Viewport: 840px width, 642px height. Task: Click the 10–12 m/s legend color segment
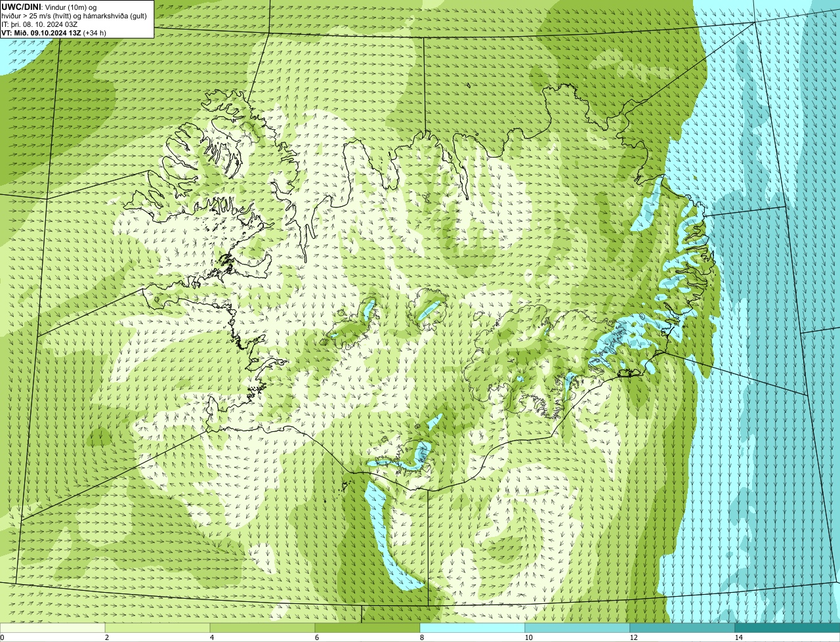pyautogui.click(x=577, y=628)
